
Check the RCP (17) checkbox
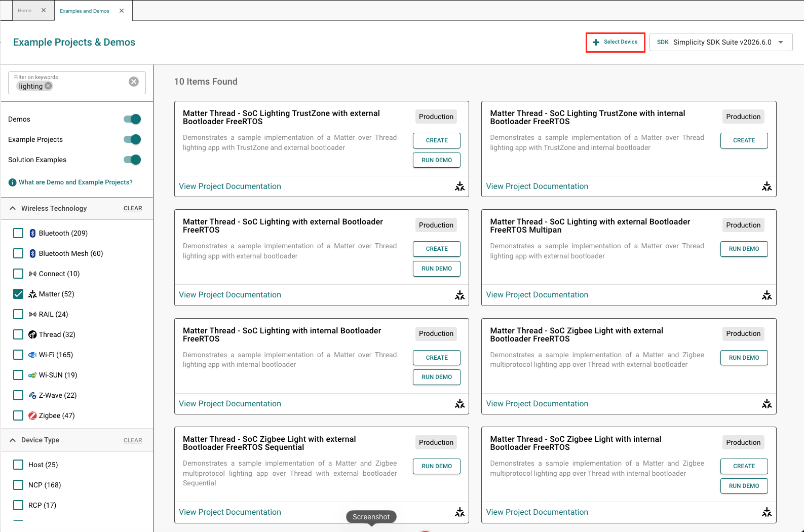point(18,505)
